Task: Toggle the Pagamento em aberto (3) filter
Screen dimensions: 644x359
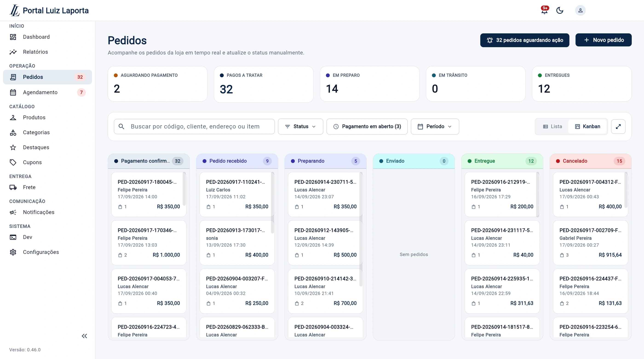Action: (367, 127)
